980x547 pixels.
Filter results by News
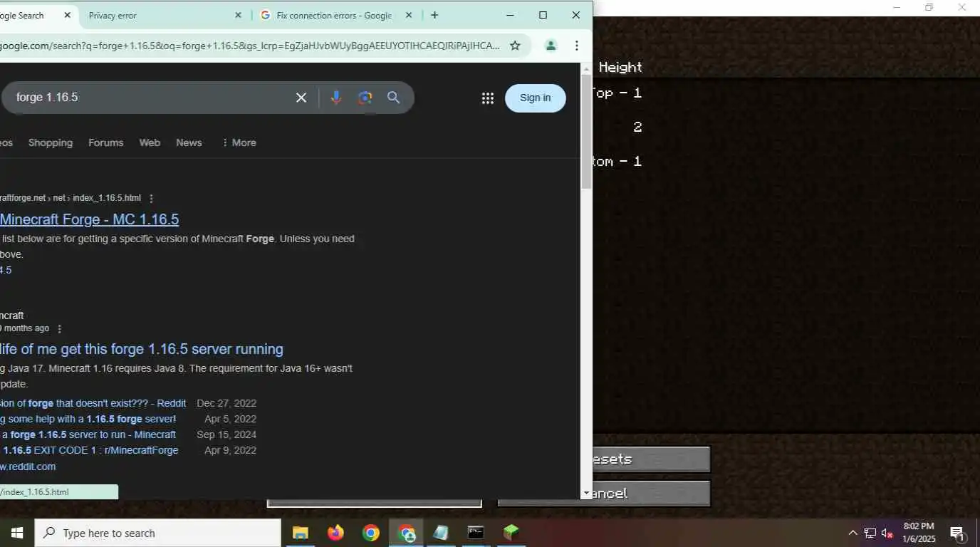coord(189,142)
